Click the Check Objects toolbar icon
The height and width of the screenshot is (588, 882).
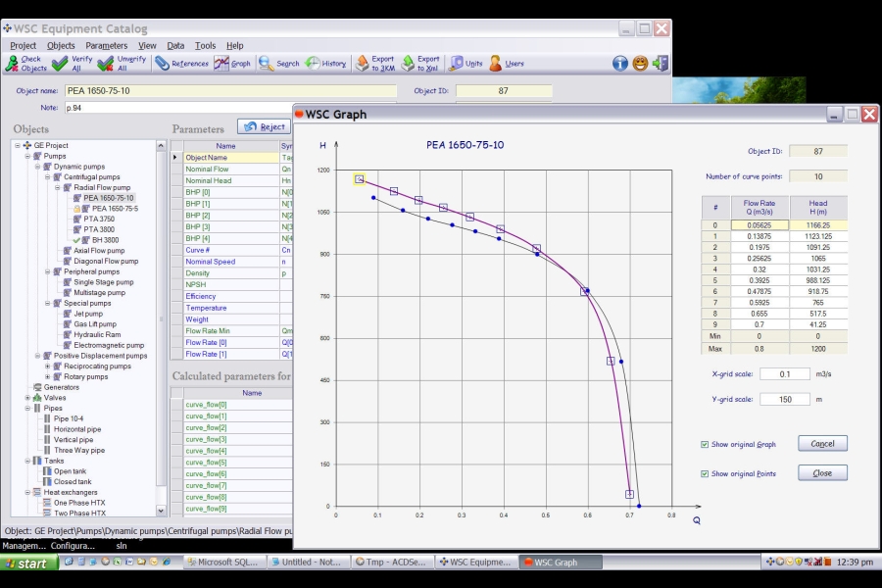pos(12,64)
